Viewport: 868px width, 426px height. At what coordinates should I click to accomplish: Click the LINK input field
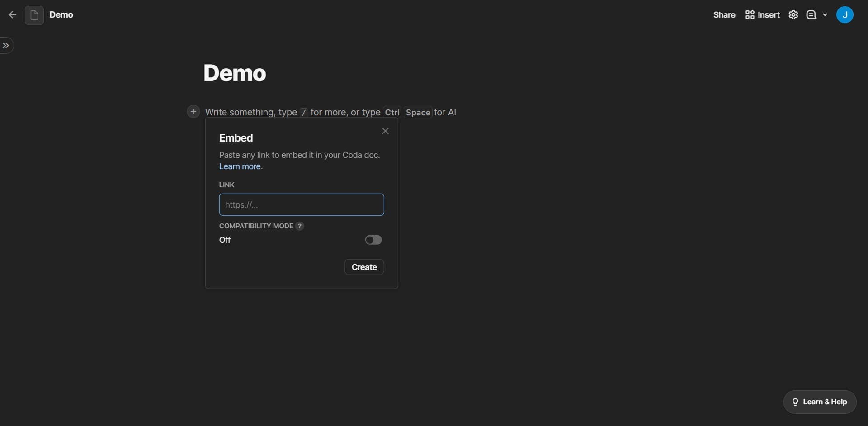pyautogui.click(x=301, y=204)
